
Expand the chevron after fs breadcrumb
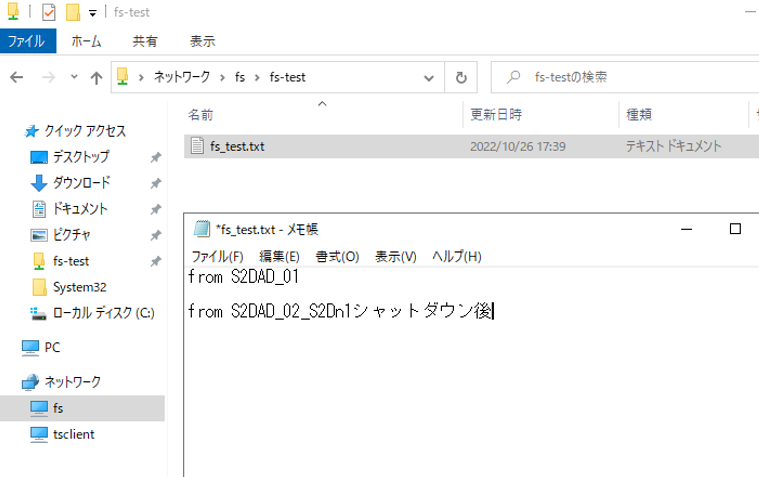point(258,77)
